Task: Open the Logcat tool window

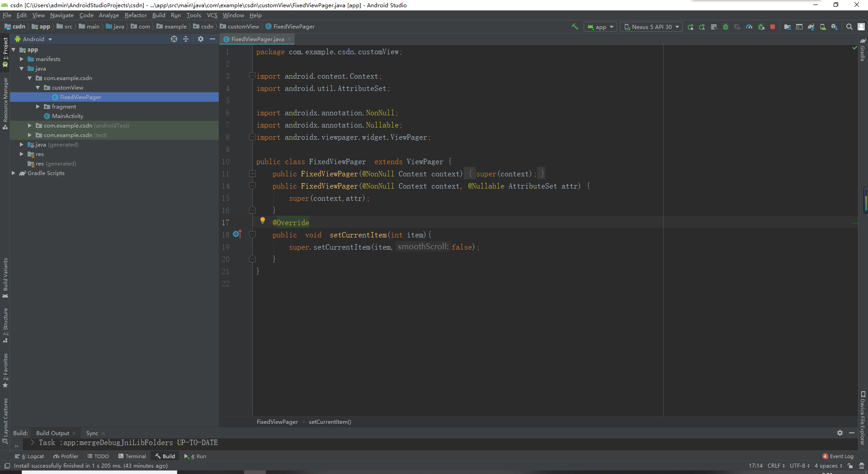Action: [33, 456]
